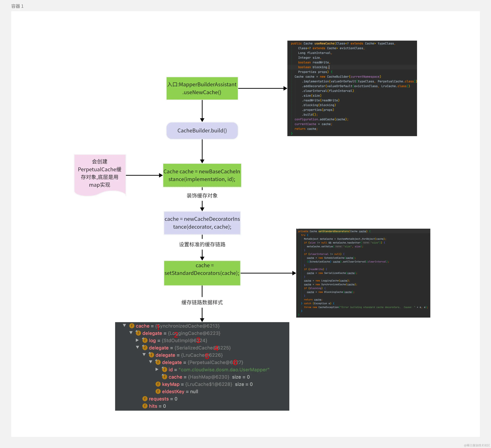Click the field icon beside log StdOutImpl
This screenshot has width=491, height=448.
click(145, 340)
